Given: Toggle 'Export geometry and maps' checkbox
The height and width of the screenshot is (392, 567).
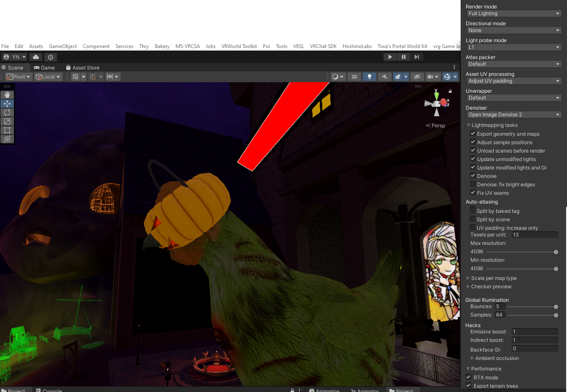Looking at the screenshot, I should [473, 134].
